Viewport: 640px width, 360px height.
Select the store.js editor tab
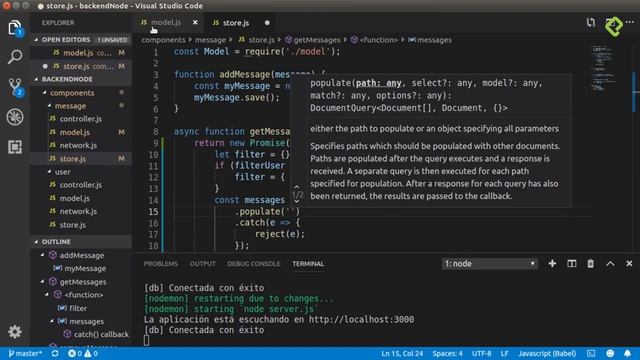point(236,23)
